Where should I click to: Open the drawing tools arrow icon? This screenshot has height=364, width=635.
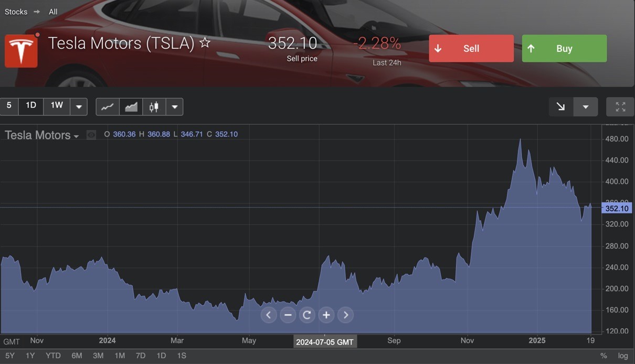(x=561, y=106)
